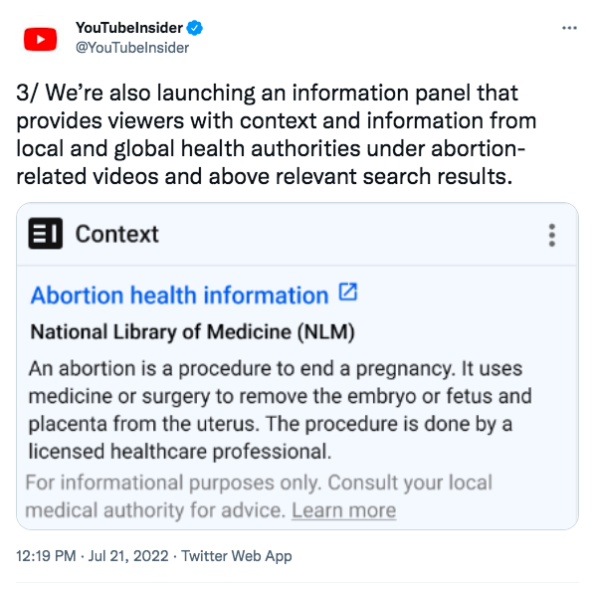This screenshot has height=589, width=595.
Task: Click the National Library of Medicine source name
Action: (x=192, y=332)
